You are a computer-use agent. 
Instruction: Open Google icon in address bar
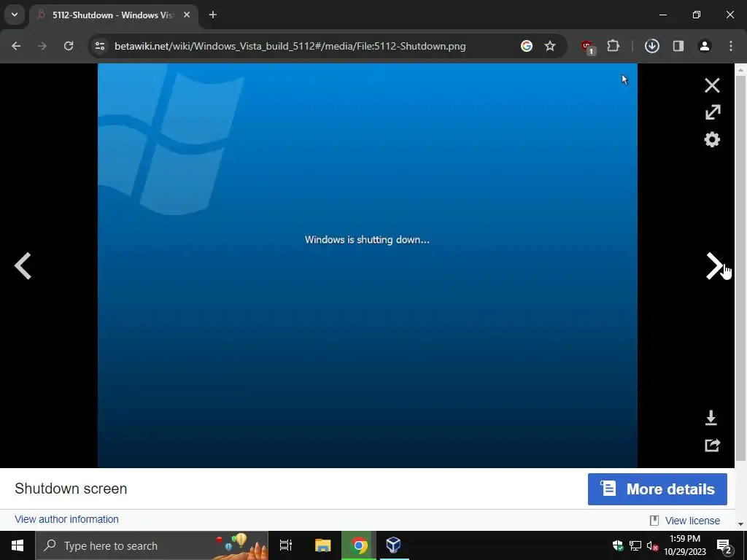(x=527, y=46)
